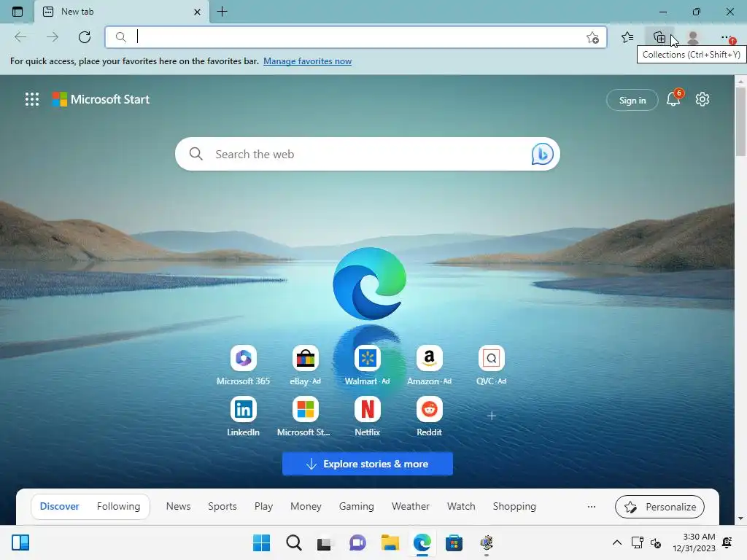The width and height of the screenshot is (747, 560).
Task: Open the Shopping category
Action: (514, 506)
